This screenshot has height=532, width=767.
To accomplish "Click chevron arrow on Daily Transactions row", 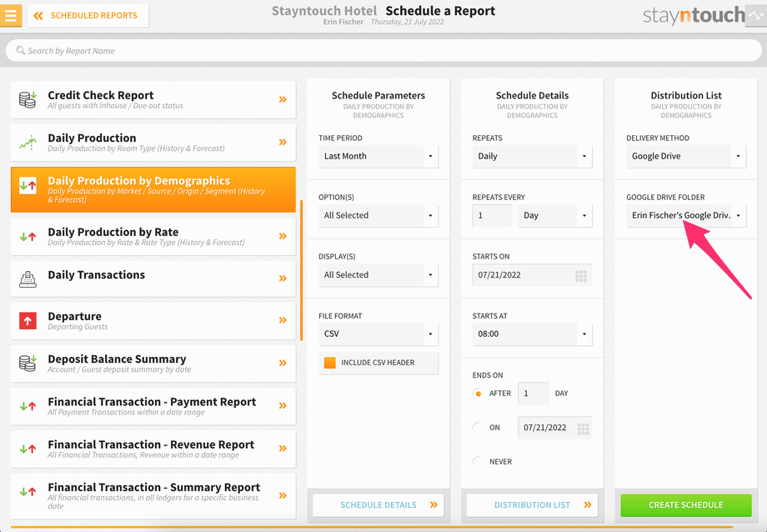I will click(283, 278).
